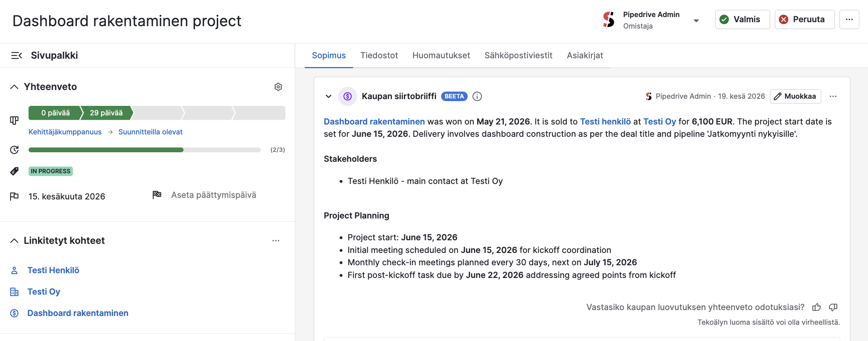Collapse the Kaupan siirtobriiffi card

tap(329, 96)
